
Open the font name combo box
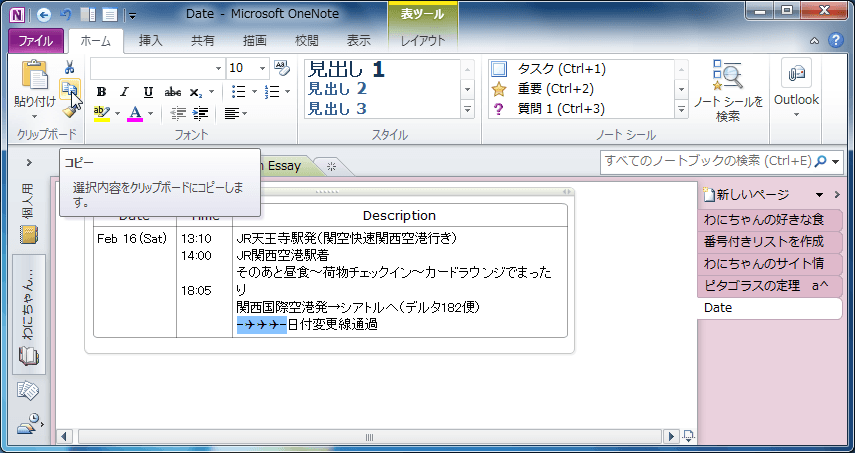tap(158, 68)
